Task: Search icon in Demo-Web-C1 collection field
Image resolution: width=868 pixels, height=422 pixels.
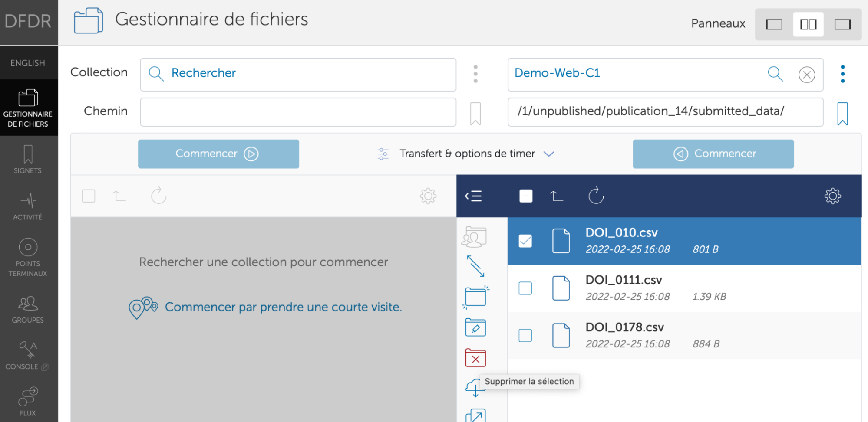Action: [775, 74]
